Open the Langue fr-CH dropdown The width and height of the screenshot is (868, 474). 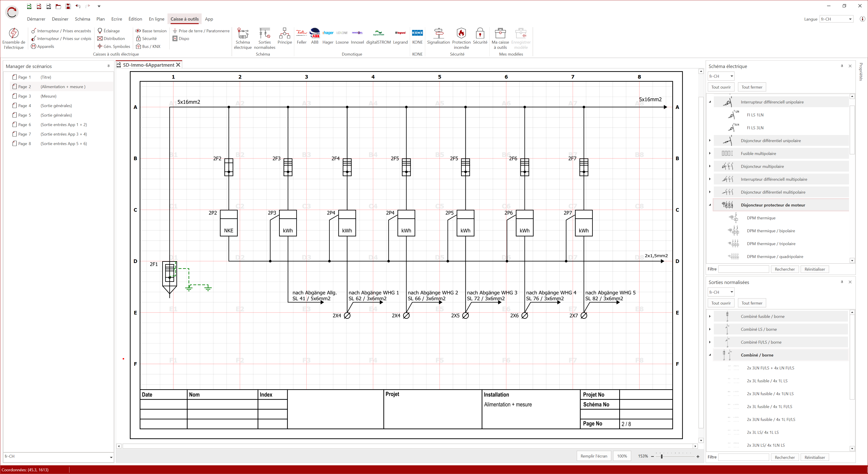click(850, 19)
